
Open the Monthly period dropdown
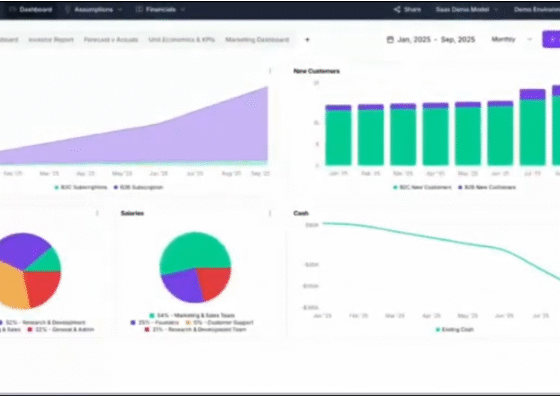(x=511, y=39)
